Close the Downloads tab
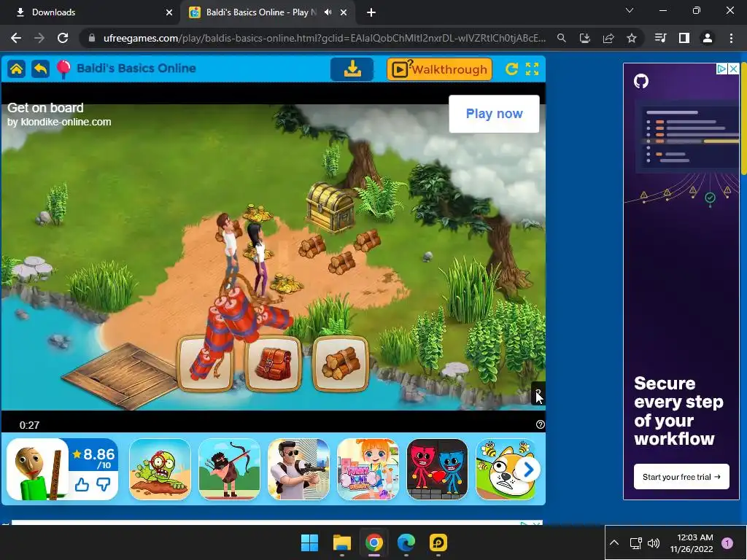 point(169,12)
